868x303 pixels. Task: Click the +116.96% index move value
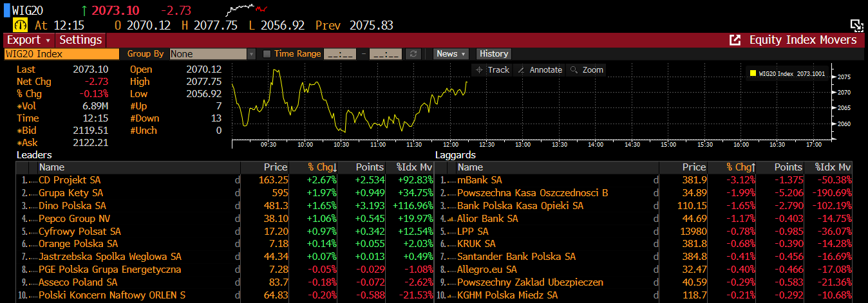coord(413,206)
